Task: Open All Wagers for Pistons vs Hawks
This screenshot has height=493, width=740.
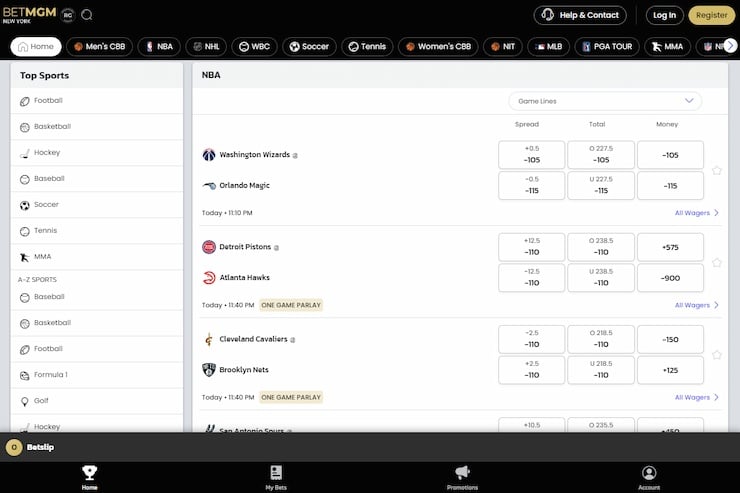Action: [x=697, y=305]
